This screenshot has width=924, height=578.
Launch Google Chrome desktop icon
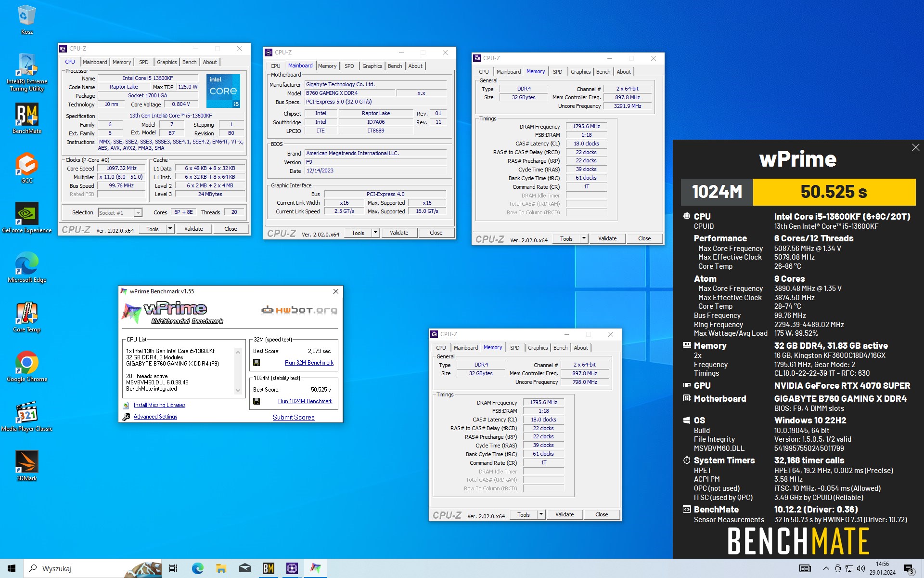coord(27,367)
